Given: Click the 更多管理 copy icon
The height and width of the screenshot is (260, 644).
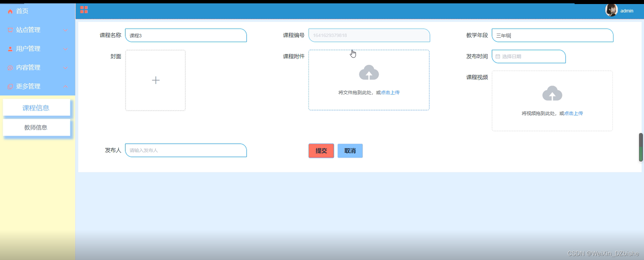Looking at the screenshot, I should (10, 87).
